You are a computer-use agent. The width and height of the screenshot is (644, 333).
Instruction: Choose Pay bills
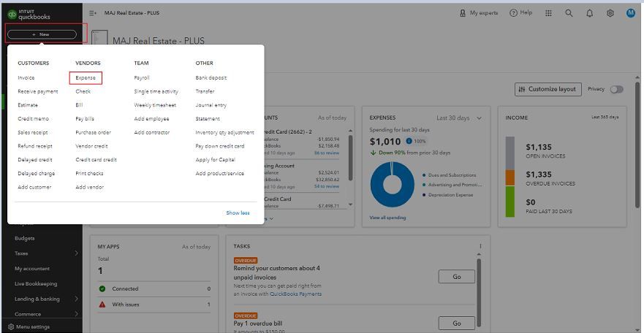(x=85, y=119)
